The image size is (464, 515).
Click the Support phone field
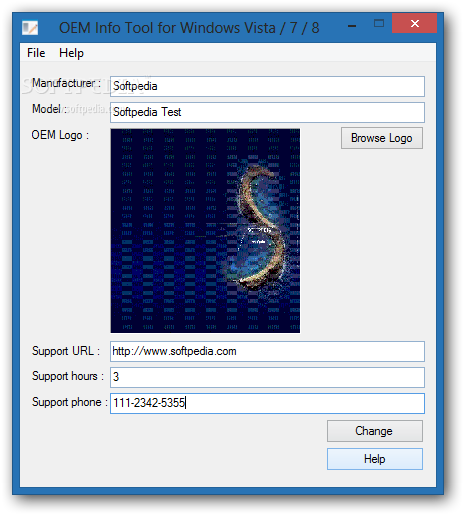(267, 403)
